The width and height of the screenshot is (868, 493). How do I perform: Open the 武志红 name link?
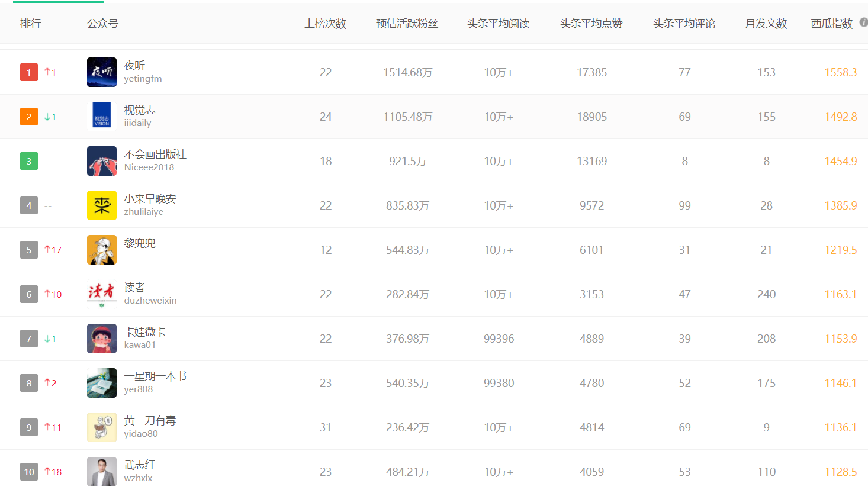140,465
